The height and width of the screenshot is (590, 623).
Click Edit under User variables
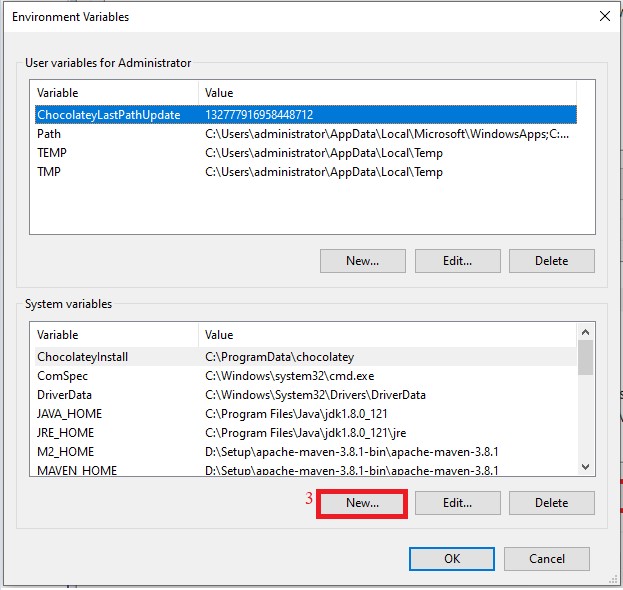pos(458,261)
